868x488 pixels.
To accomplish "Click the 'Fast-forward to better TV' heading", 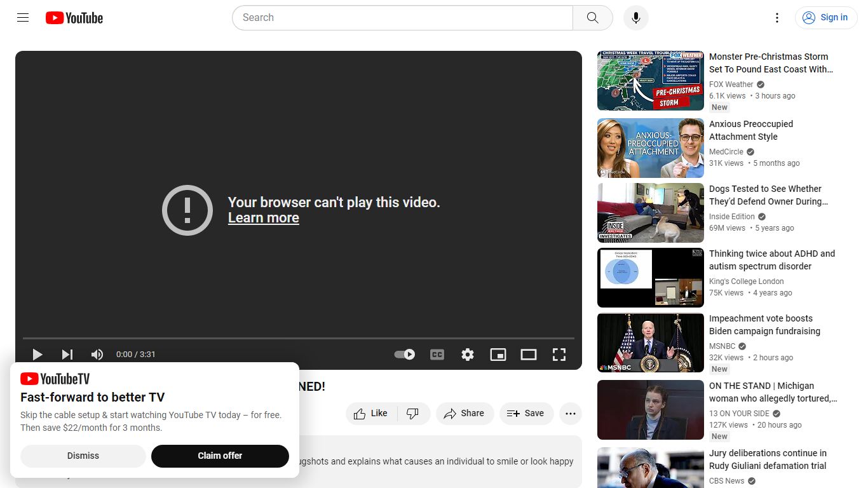I will (93, 398).
